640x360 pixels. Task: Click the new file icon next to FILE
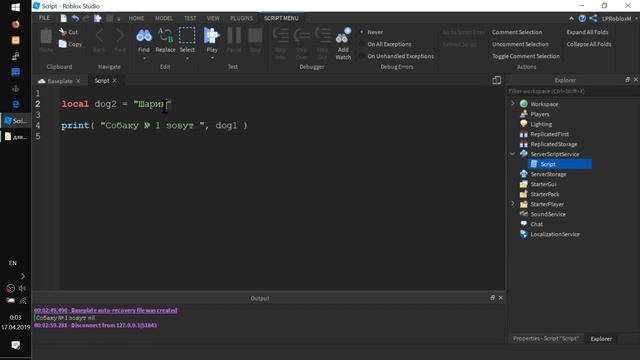63,18
